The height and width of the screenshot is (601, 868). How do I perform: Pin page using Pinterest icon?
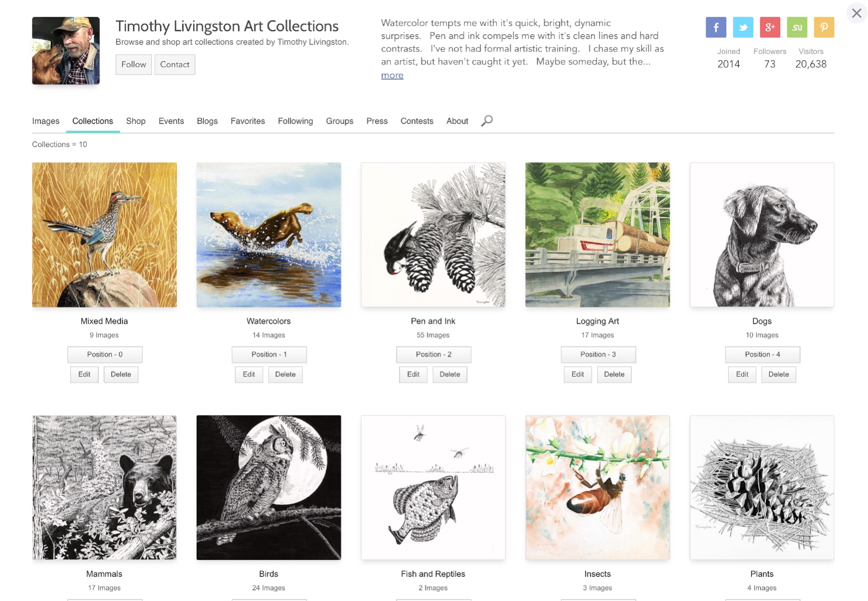(x=824, y=27)
